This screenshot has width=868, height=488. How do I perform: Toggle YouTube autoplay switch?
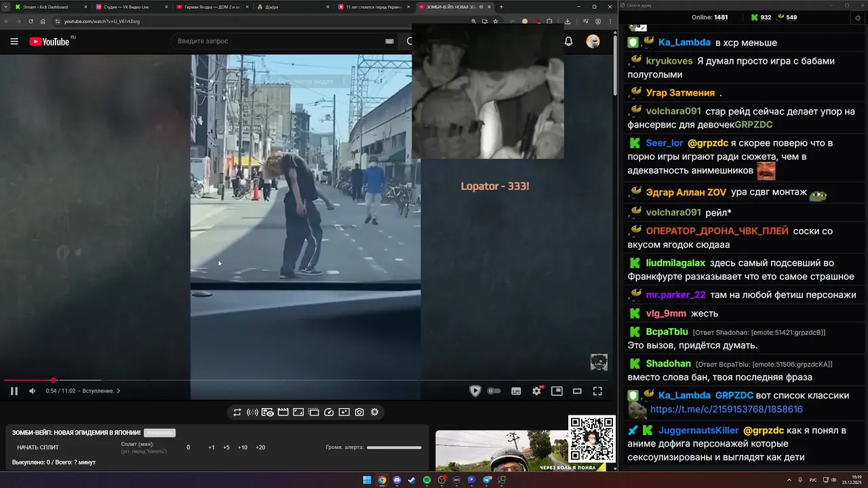pyautogui.click(x=494, y=391)
